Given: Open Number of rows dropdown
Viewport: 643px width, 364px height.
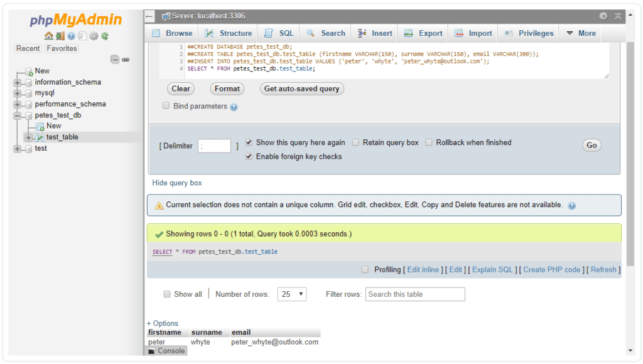Looking at the screenshot, I should pos(292,294).
